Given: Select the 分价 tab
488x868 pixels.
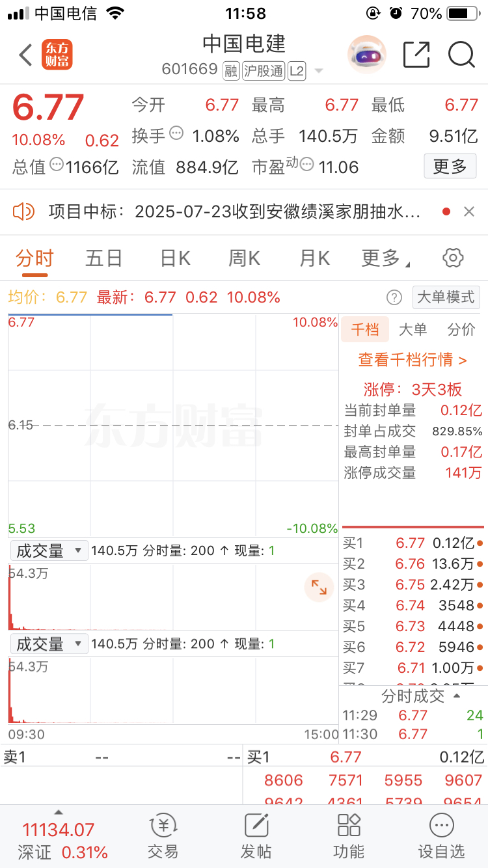Looking at the screenshot, I should (461, 329).
